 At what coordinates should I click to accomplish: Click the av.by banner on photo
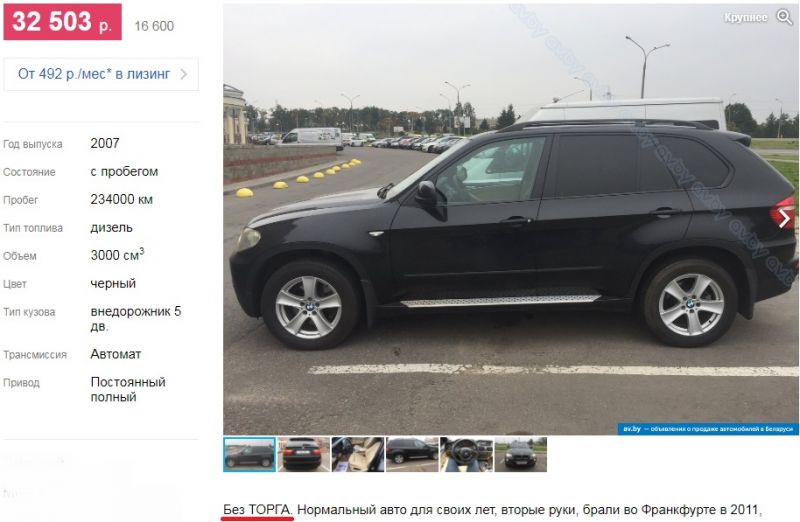[708, 429]
